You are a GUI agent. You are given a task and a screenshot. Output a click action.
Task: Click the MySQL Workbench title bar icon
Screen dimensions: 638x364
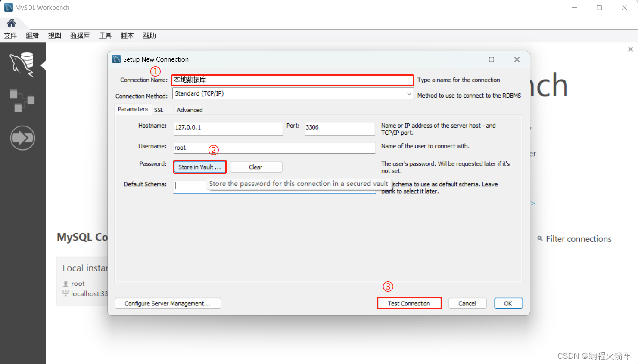pyautogui.click(x=9, y=7)
